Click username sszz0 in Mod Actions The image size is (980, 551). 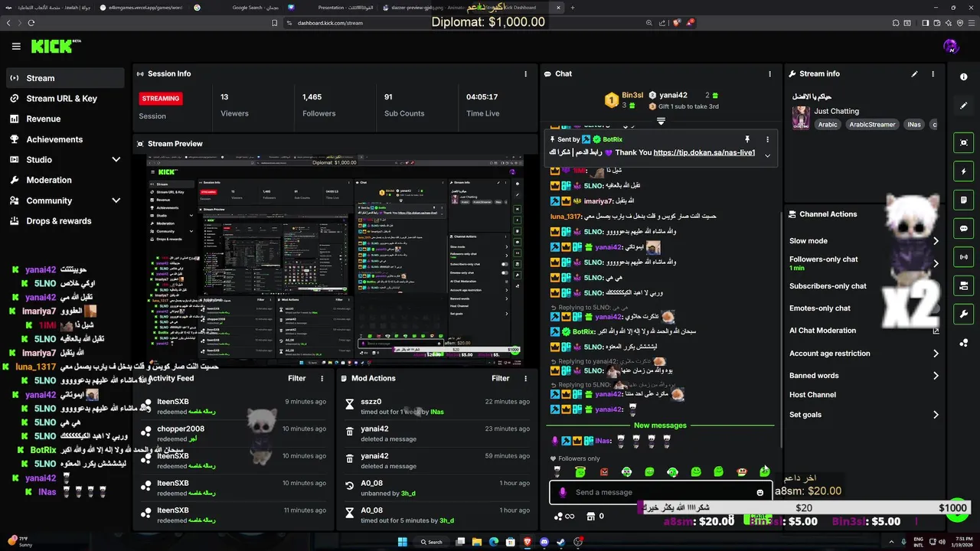371,402
